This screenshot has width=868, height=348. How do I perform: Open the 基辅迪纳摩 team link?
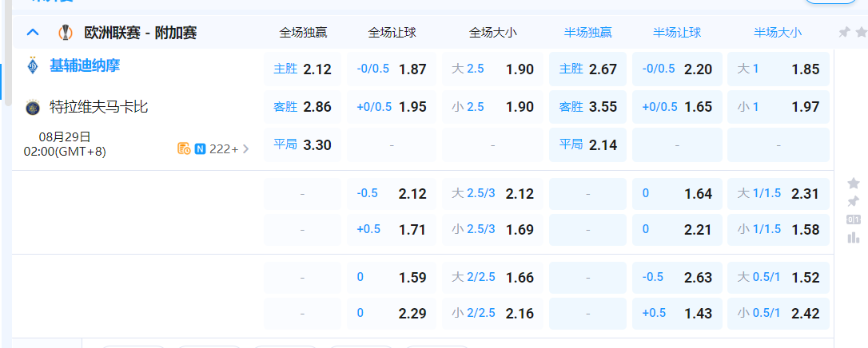85,65
